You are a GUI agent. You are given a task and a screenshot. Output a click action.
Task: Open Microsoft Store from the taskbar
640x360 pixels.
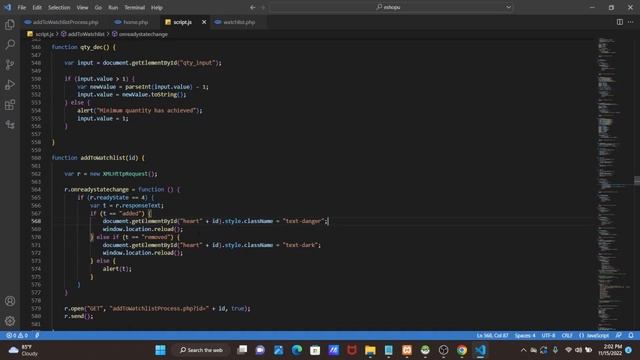[x=315, y=350]
